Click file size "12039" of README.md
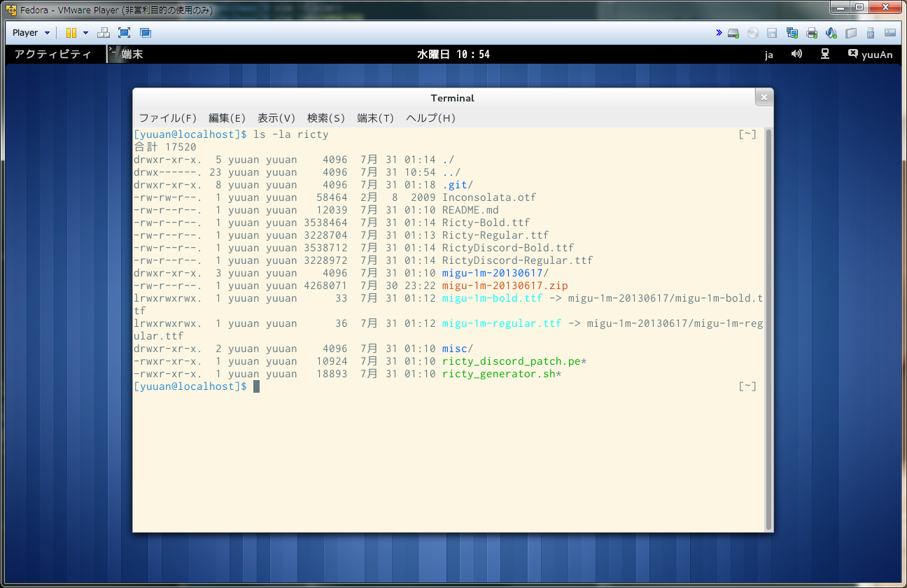This screenshot has height=588, width=907. pyautogui.click(x=332, y=210)
